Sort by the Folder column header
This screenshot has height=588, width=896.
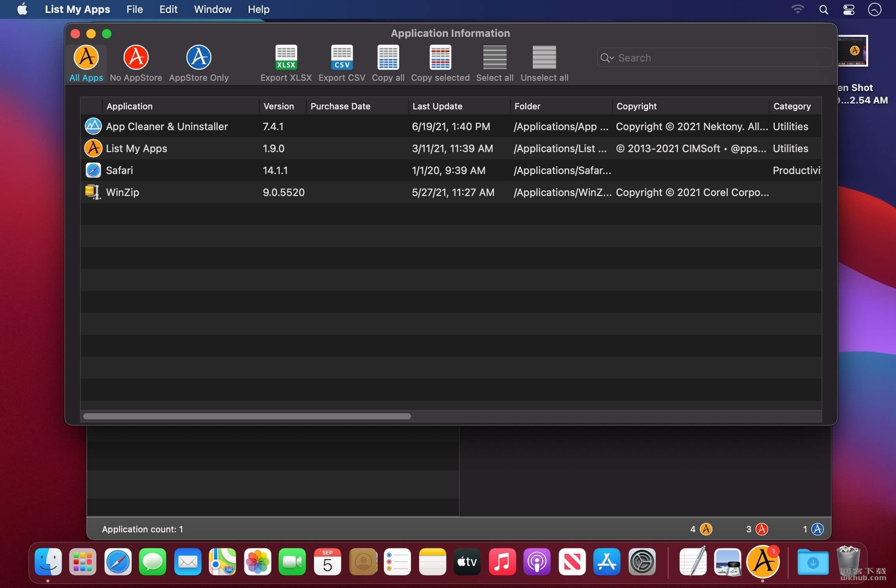pos(561,106)
